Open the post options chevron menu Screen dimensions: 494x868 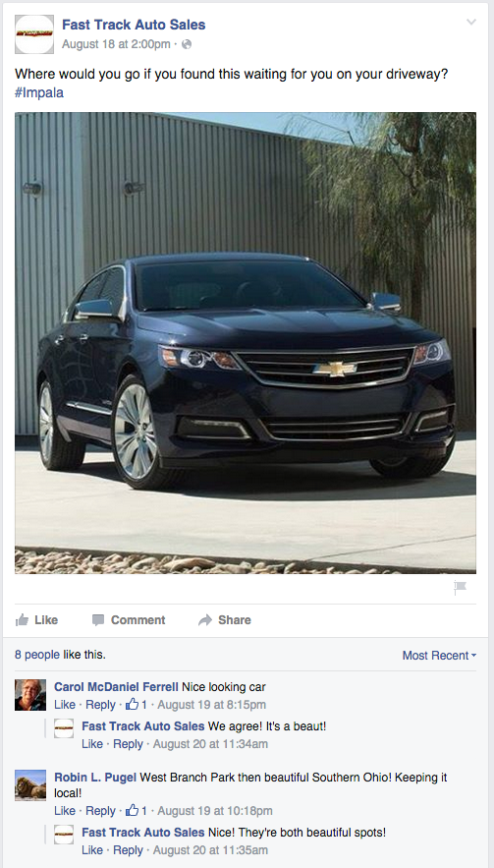pyautogui.click(x=470, y=23)
